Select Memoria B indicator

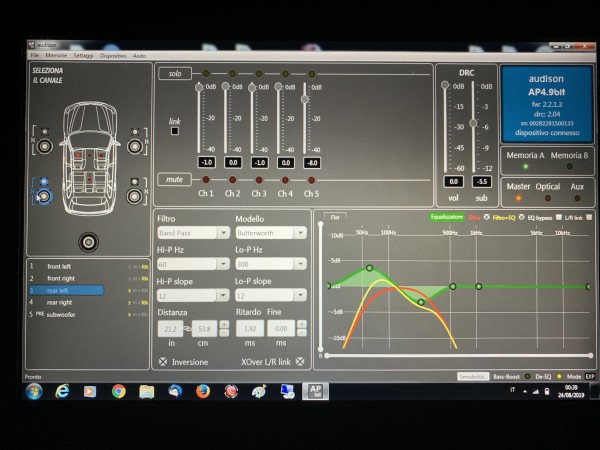(570, 166)
